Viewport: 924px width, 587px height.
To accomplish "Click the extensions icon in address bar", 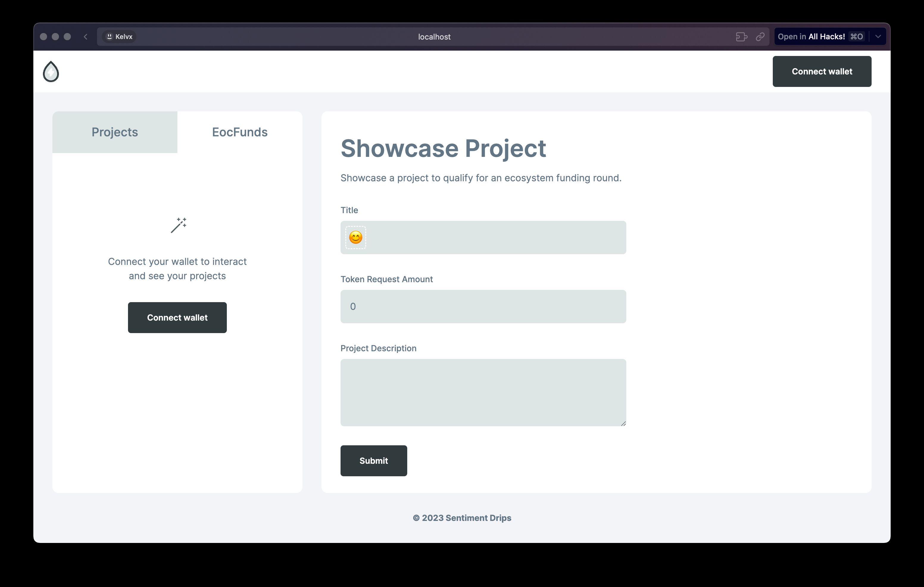I will coord(741,37).
